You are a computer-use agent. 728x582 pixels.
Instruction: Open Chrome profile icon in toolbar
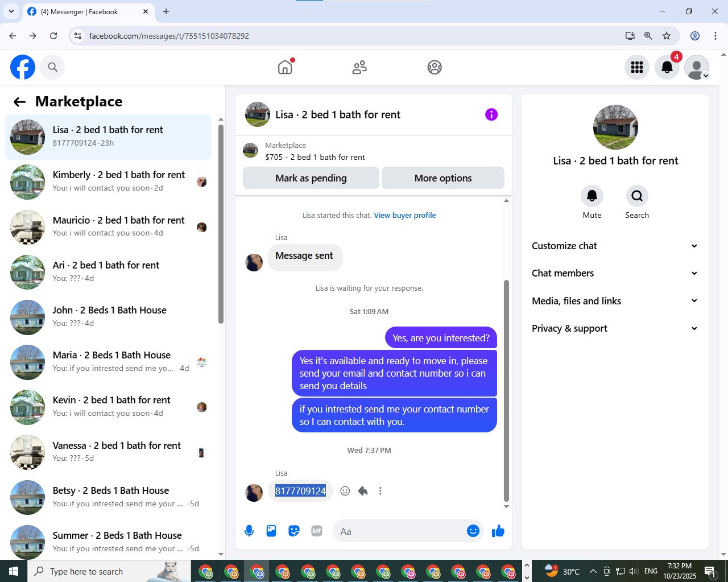click(695, 36)
